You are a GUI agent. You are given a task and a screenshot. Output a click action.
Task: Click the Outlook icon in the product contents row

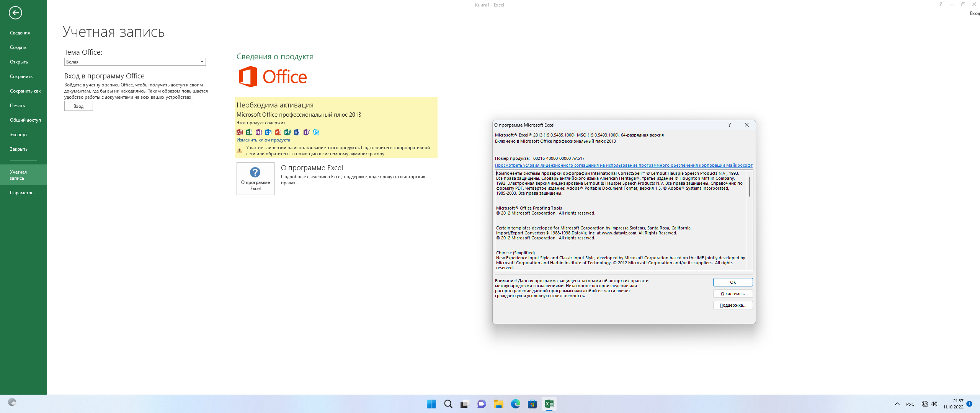point(268,132)
